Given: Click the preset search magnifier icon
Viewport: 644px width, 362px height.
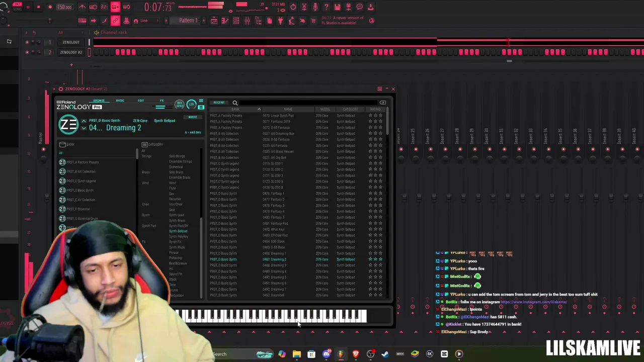Looking at the screenshot, I should click(235, 103).
